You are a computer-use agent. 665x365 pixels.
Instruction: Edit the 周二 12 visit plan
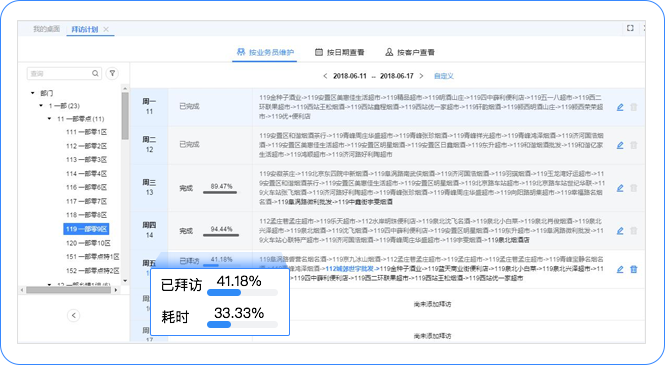620,145
